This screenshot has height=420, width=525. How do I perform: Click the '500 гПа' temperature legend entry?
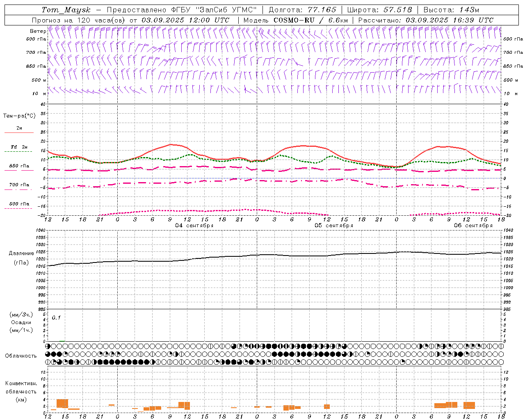pos(19,204)
